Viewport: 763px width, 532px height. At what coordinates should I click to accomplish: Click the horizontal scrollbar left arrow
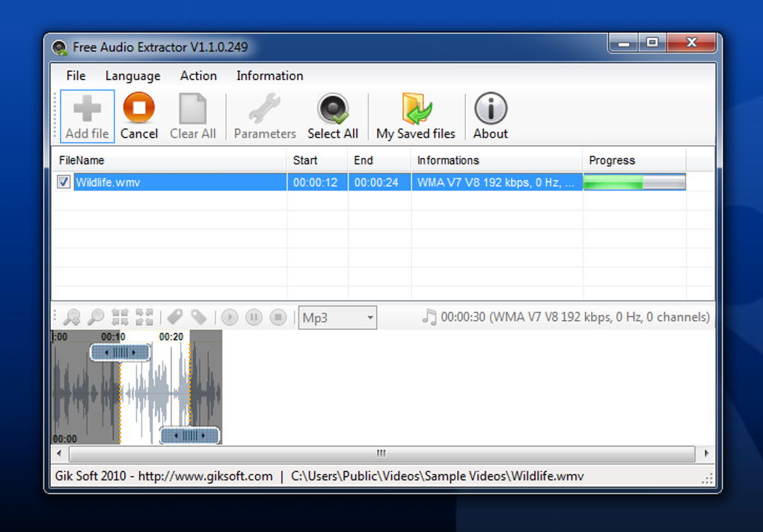[x=59, y=453]
